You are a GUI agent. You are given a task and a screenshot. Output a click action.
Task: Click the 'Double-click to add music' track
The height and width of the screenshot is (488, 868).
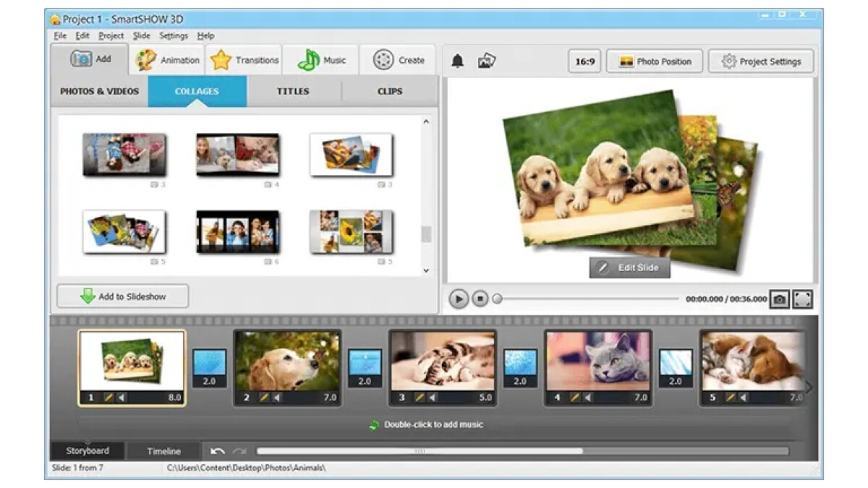click(x=434, y=425)
